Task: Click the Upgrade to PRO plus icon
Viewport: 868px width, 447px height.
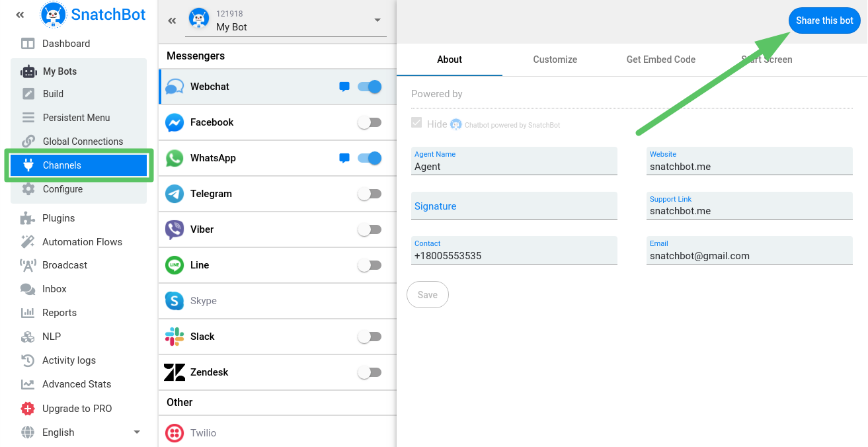Action: (x=28, y=409)
